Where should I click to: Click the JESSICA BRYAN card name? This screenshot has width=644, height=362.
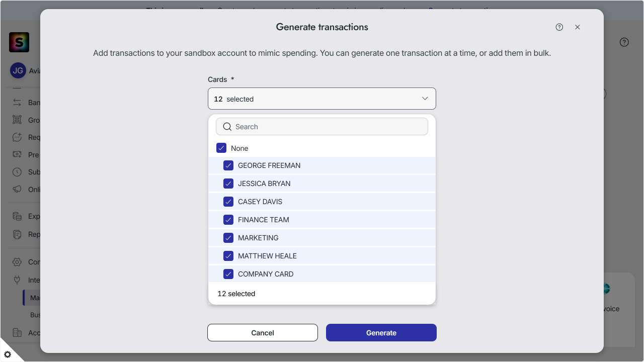tap(264, 184)
